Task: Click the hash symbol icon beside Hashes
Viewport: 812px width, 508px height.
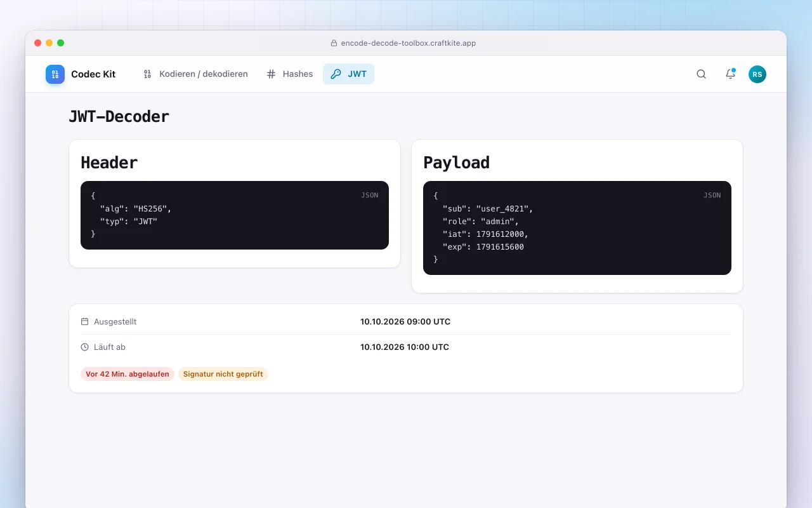Action: coord(271,74)
